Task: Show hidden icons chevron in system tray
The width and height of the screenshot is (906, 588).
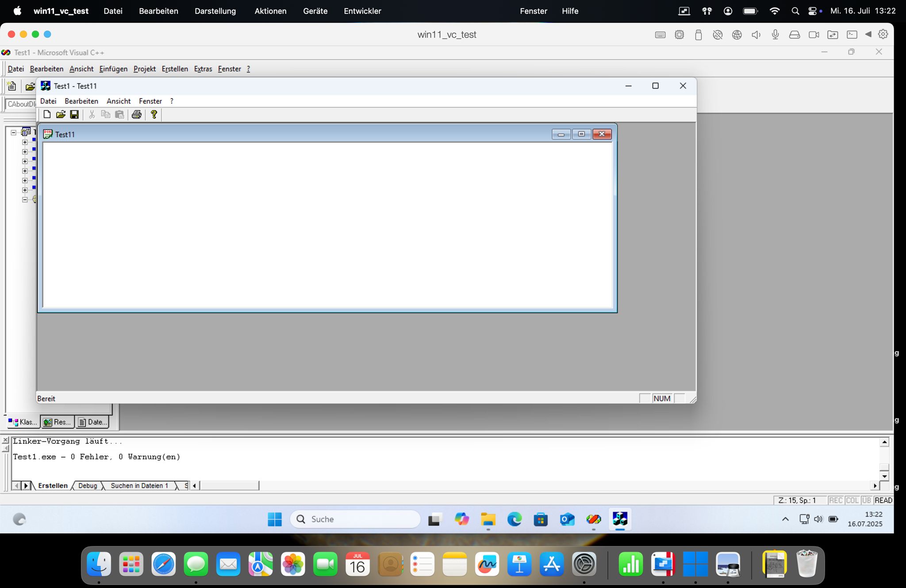Action: click(785, 519)
